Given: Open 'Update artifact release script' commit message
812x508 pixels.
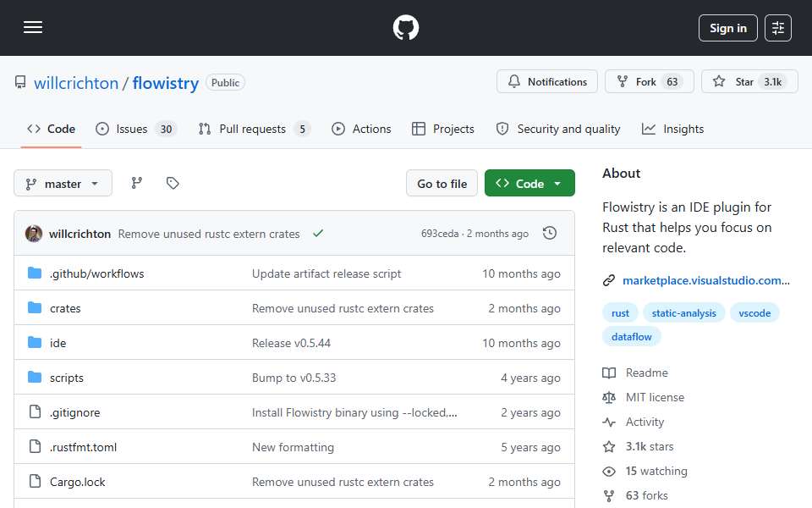Looking at the screenshot, I should coord(326,273).
